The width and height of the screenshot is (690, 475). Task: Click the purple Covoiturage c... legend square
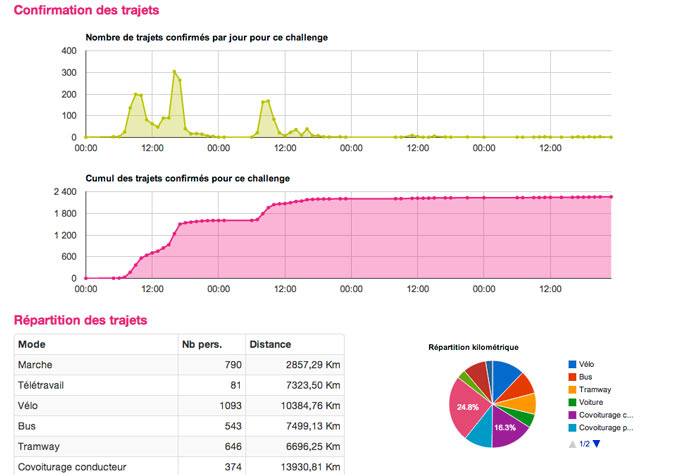572,414
